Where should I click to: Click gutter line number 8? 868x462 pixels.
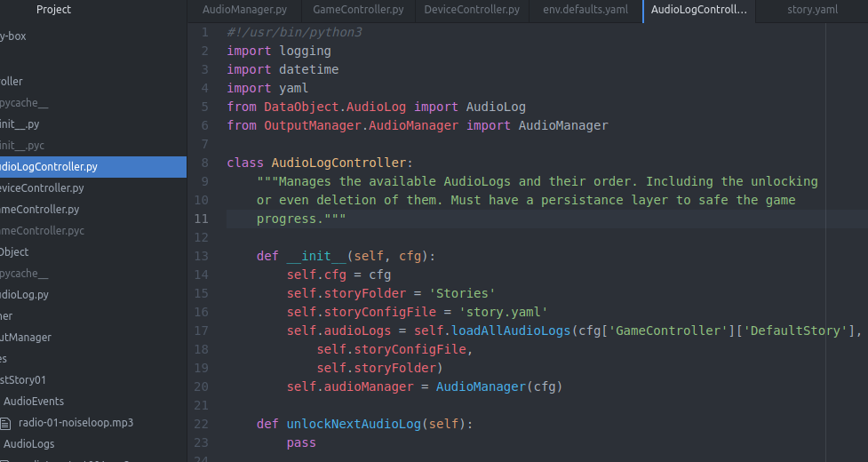pos(205,163)
